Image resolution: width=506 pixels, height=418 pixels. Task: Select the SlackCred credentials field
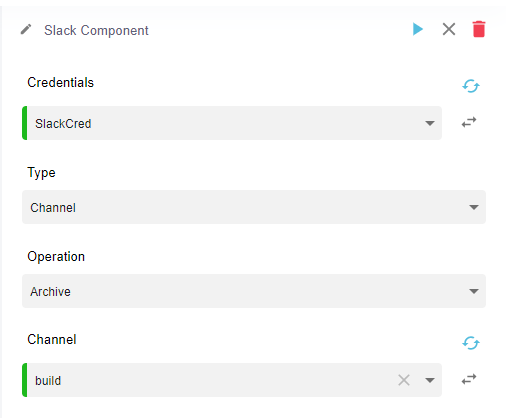point(232,123)
